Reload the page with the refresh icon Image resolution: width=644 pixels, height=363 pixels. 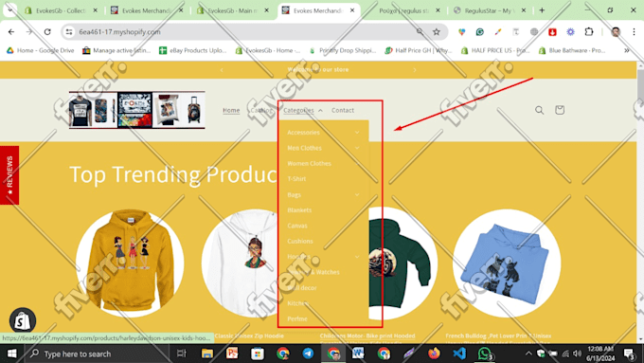coord(47,31)
